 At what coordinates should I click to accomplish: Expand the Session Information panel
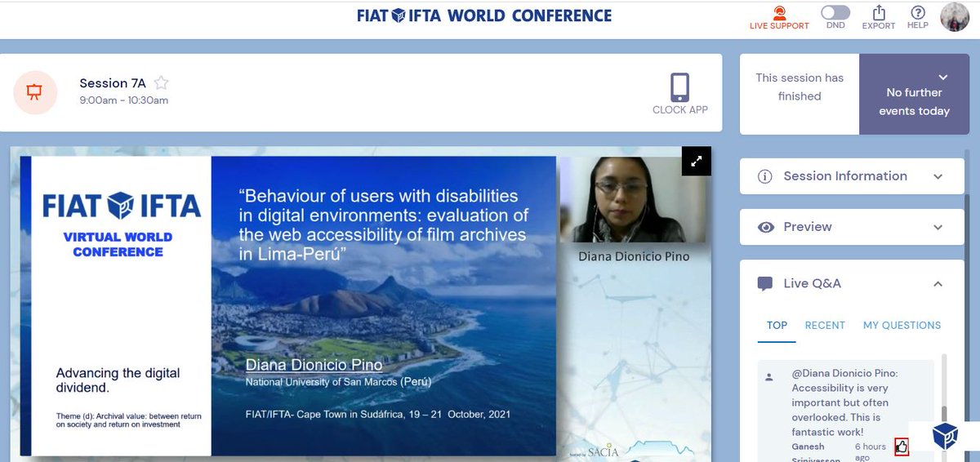(853, 176)
